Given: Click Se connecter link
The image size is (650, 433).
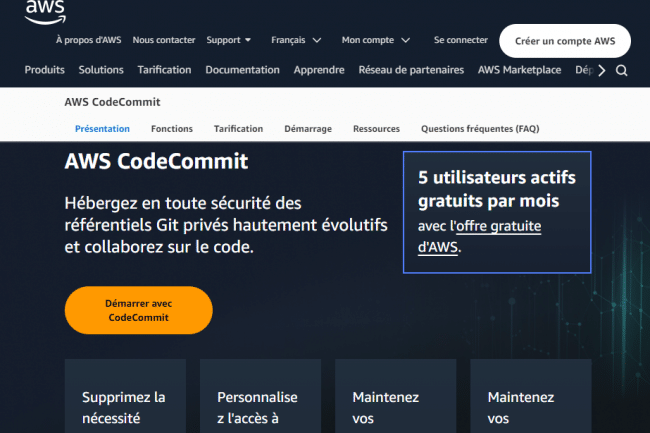Looking at the screenshot, I should click(x=461, y=40).
